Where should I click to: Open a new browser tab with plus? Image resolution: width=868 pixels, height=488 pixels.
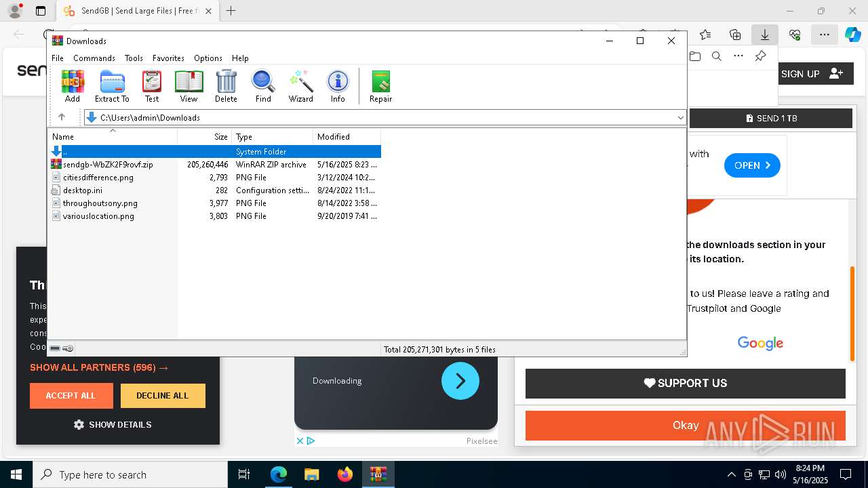tap(231, 11)
